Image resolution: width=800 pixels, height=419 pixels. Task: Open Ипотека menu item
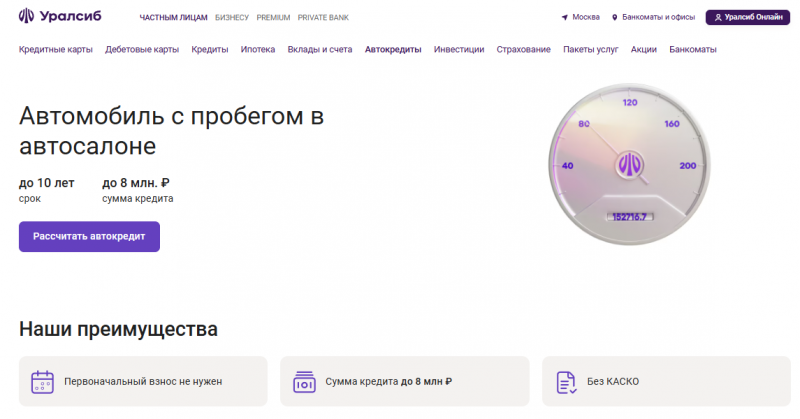(258, 50)
